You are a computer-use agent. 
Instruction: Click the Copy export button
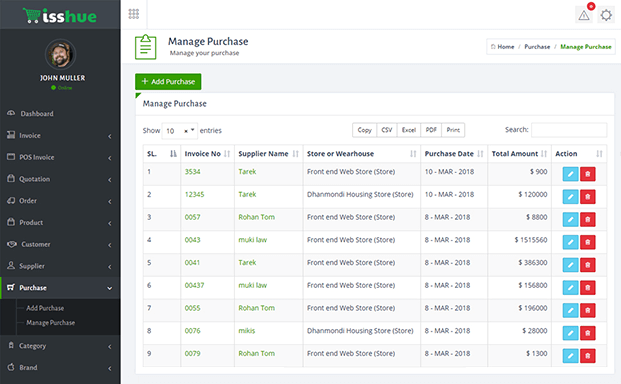tap(364, 130)
